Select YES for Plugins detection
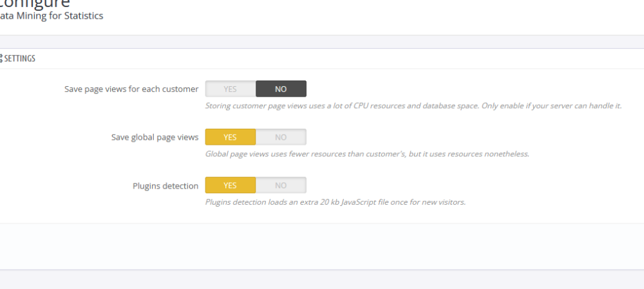 click(231, 185)
